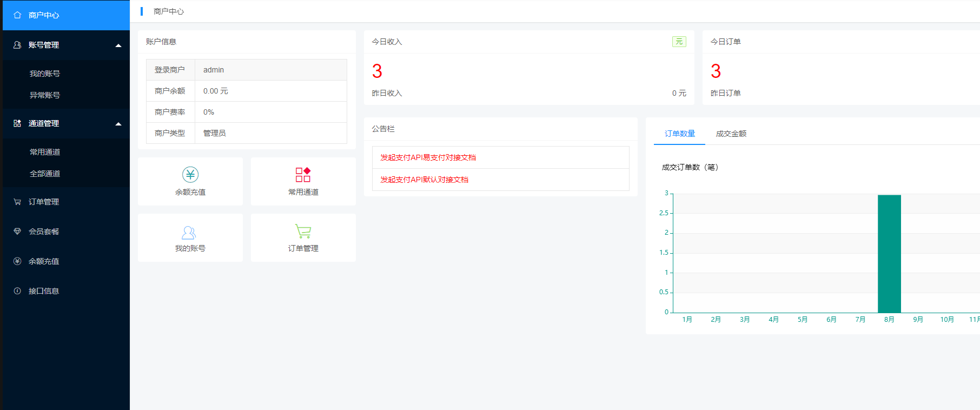This screenshot has width=980, height=410.
Task: Click the yen icon in sidebar 余额充值
Action: coord(17,261)
